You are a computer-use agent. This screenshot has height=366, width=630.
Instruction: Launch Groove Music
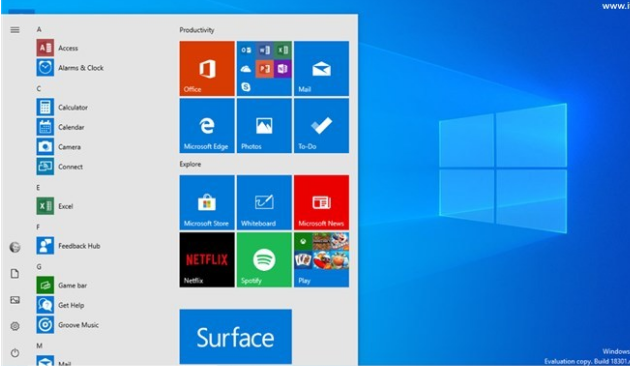(x=68, y=325)
